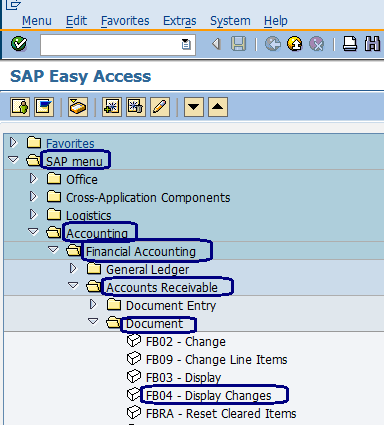Select Document Entry tree label

171,306
